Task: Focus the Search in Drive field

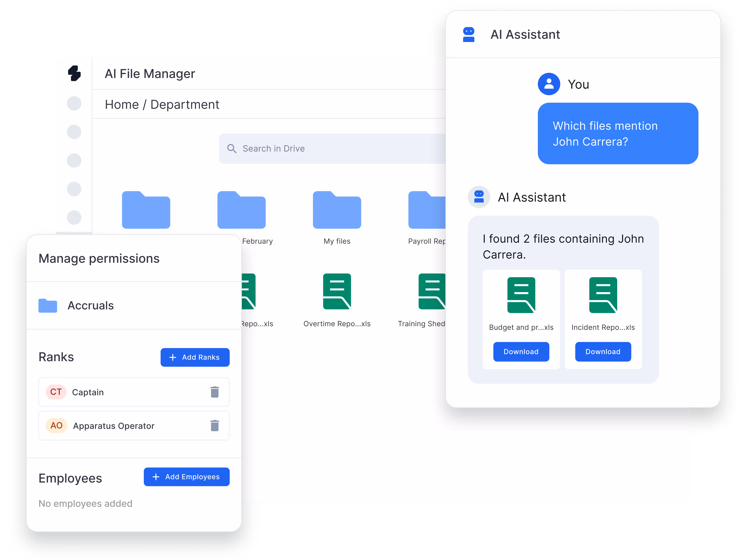Action: pos(332,149)
